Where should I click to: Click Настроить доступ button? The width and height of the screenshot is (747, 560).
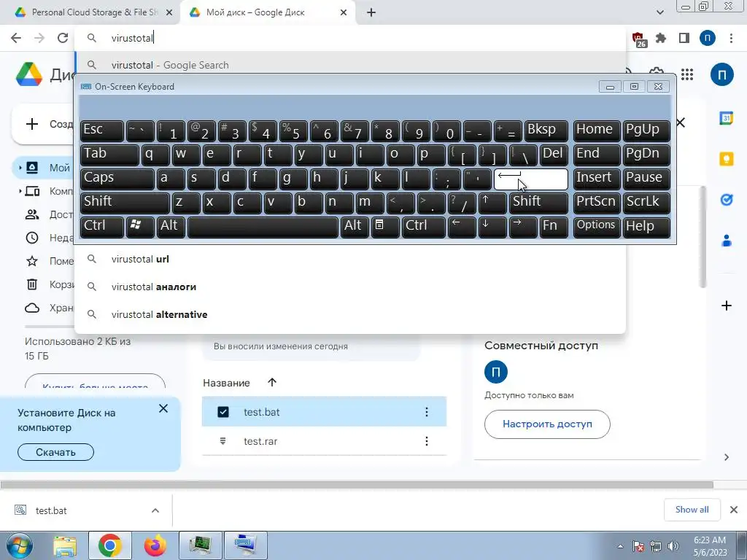pos(547,424)
